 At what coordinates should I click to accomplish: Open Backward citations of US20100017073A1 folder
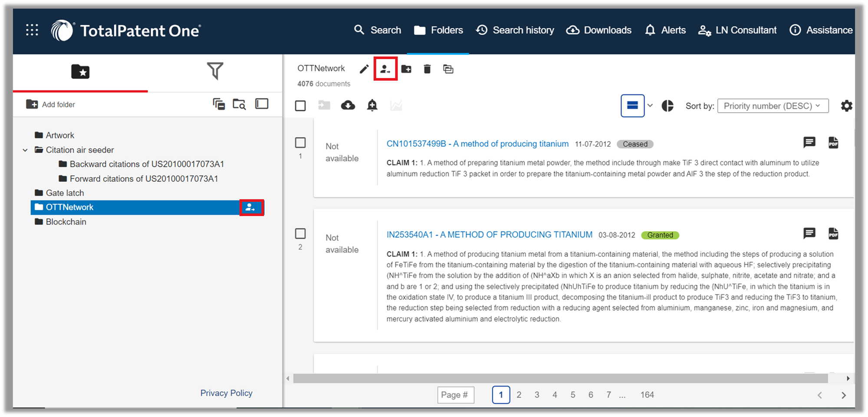(x=141, y=164)
